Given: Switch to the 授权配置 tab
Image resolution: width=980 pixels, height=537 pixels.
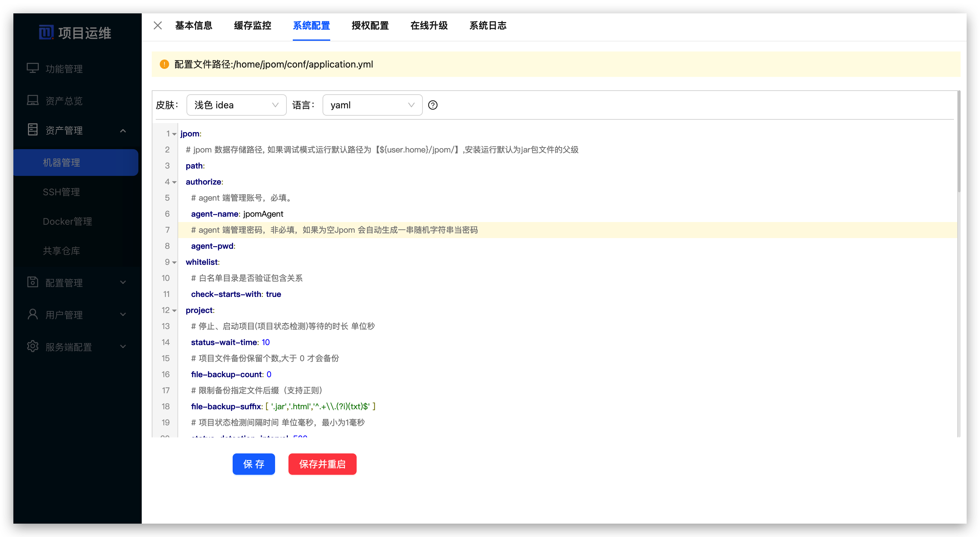Looking at the screenshot, I should point(370,25).
